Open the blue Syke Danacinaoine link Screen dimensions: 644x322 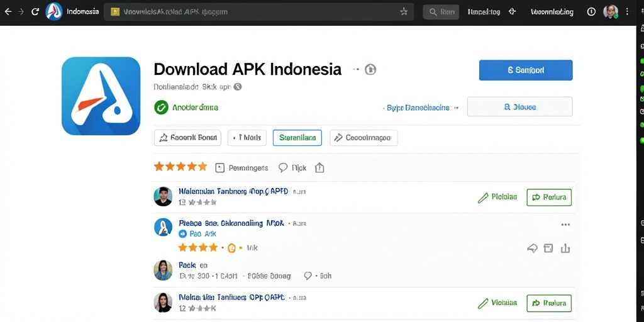[x=418, y=108]
